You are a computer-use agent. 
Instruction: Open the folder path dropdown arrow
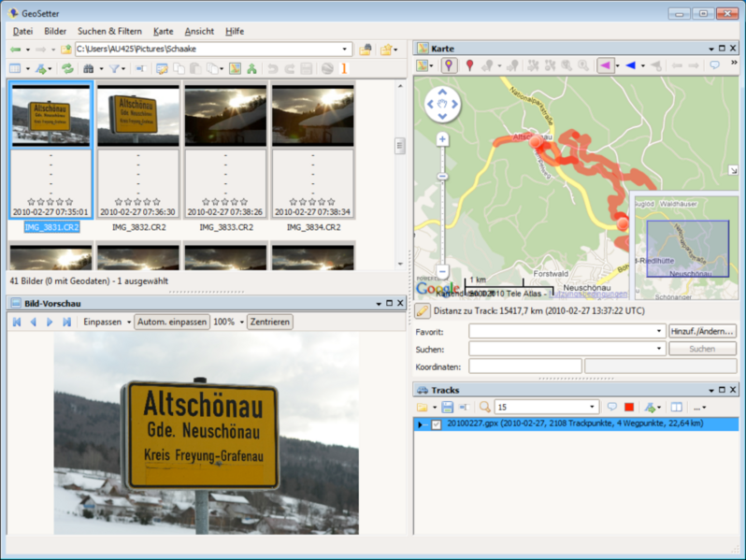point(344,49)
